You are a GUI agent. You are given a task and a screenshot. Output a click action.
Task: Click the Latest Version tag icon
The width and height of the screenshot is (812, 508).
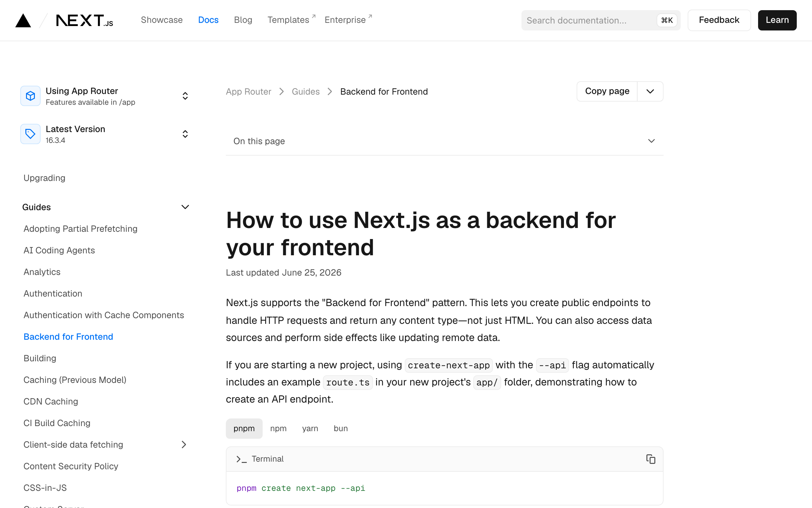point(30,134)
